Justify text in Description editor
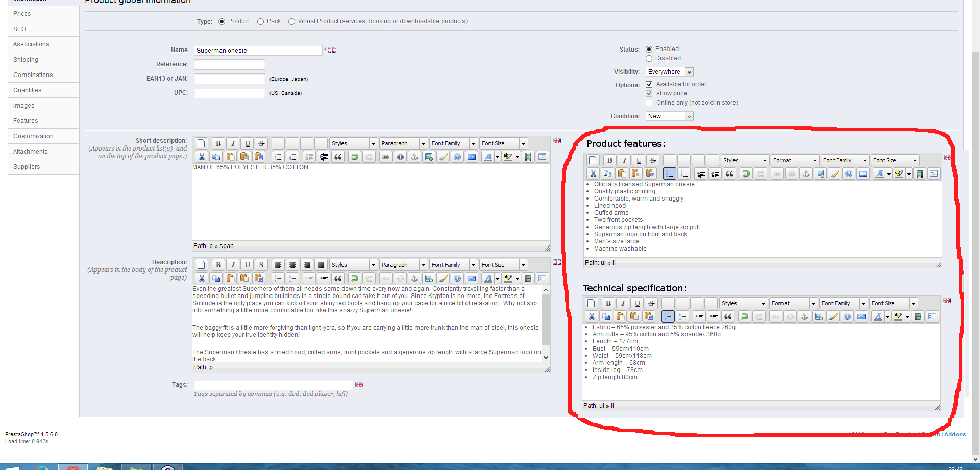Image resolution: width=980 pixels, height=470 pixels. tap(321, 265)
